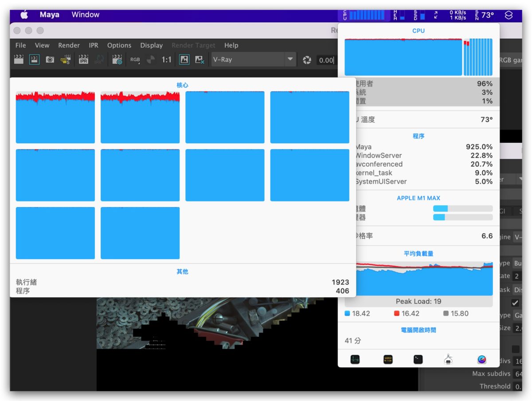Click the Redo Previous Render clapperboard icon
This screenshot has height=401, width=532.
coord(19,59)
